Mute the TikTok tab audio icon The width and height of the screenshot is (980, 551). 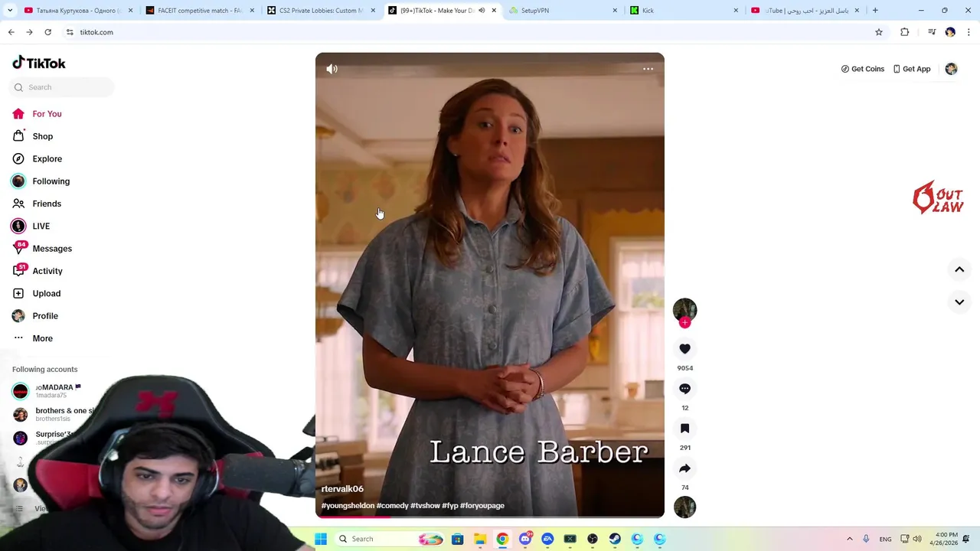482,11
